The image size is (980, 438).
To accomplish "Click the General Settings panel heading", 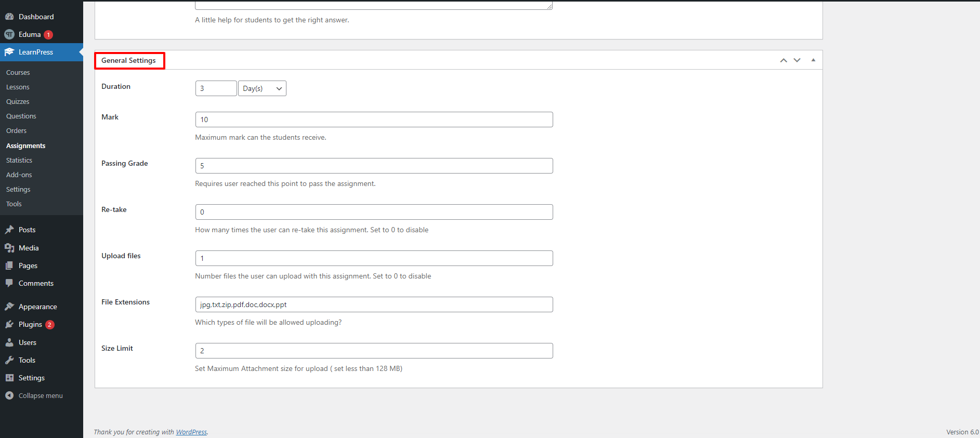I will point(128,60).
